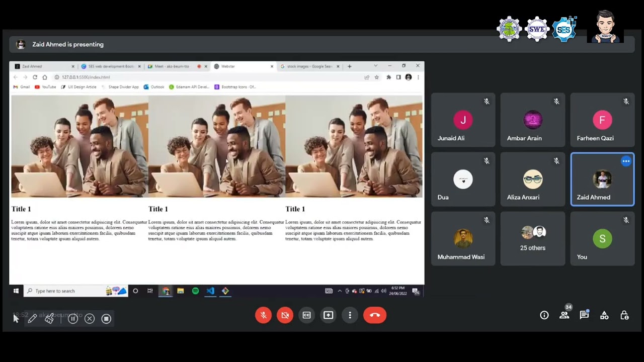Screen dimensions: 644x362
Task: Open the Activities shapes icon
Action: (x=604, y=315)
